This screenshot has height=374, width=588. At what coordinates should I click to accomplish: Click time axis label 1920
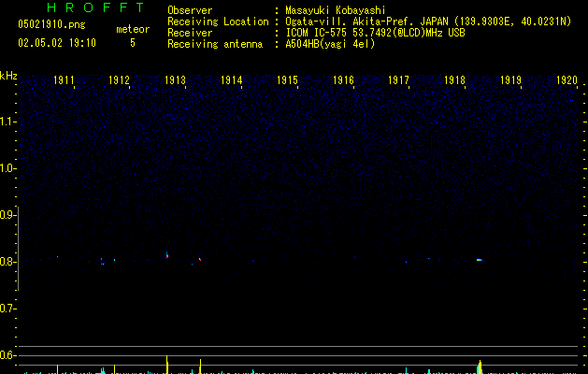tap(567, 80)
